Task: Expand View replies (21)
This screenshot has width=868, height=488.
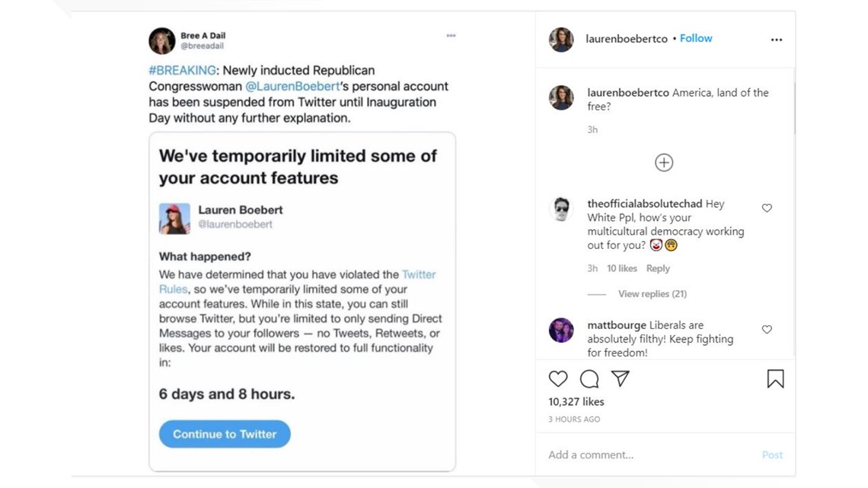Action: [652, 294]
